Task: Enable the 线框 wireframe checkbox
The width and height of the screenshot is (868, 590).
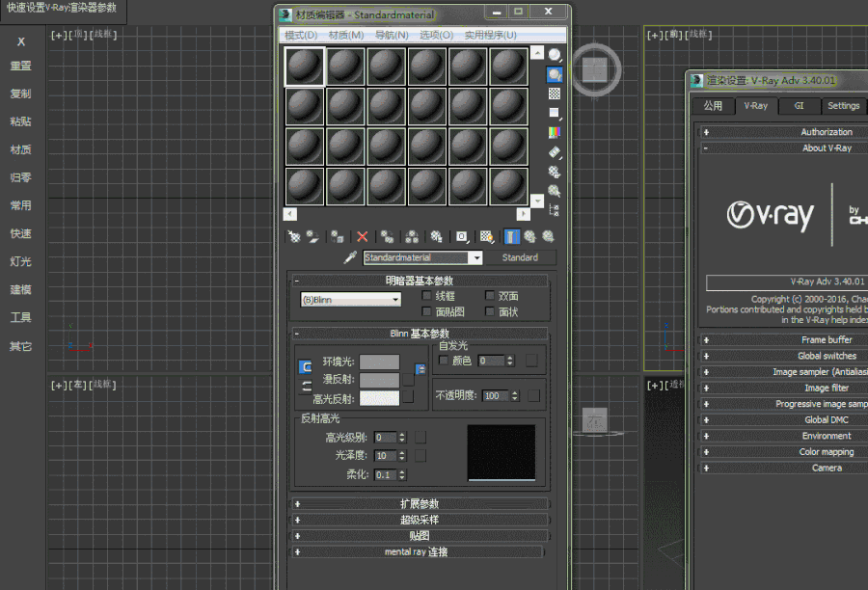Action: tap(426, 296)
